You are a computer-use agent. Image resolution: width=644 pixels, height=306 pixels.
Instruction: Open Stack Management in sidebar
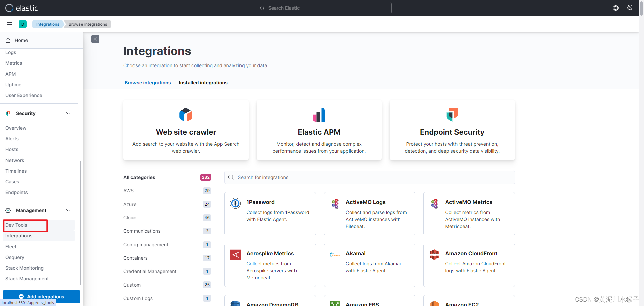pos(27,279)
